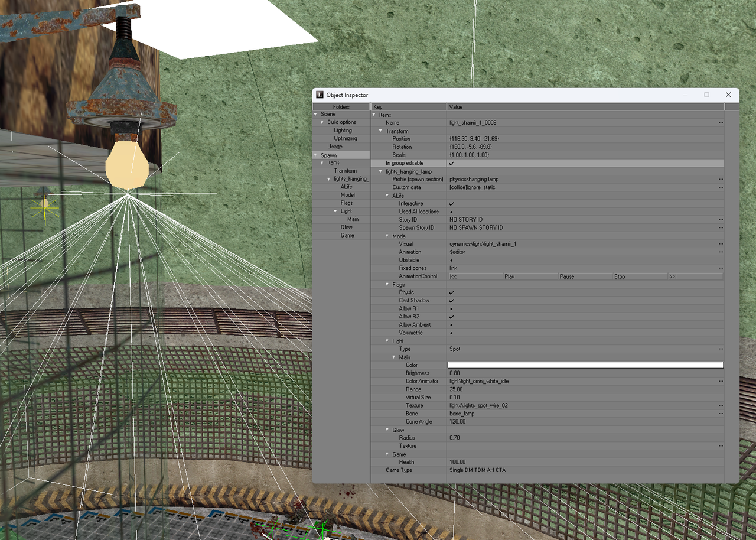Play the model animation

530,276
